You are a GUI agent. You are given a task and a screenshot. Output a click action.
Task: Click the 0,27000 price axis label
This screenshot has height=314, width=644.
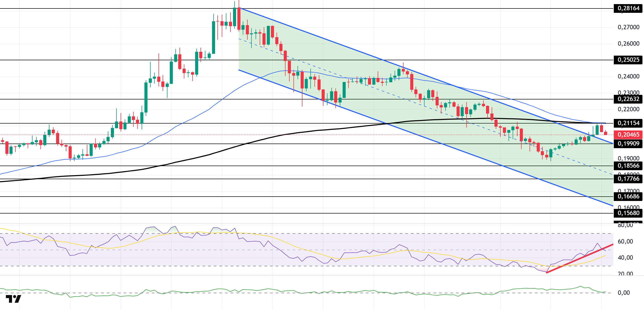coord(629,27)
